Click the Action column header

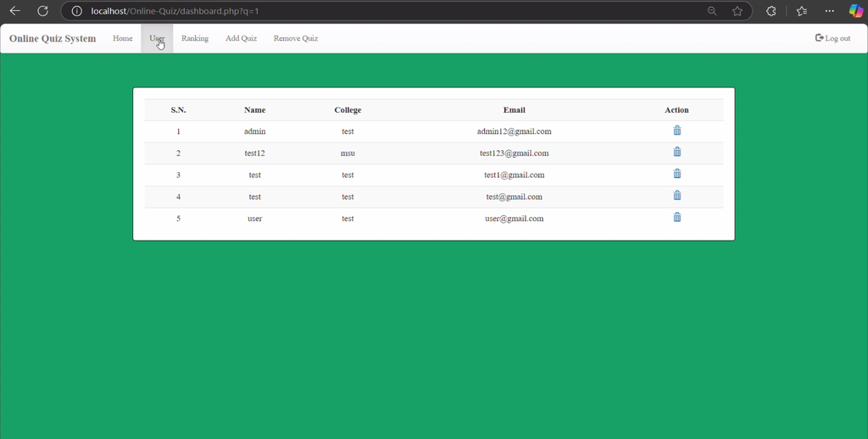tap(676, 109)
